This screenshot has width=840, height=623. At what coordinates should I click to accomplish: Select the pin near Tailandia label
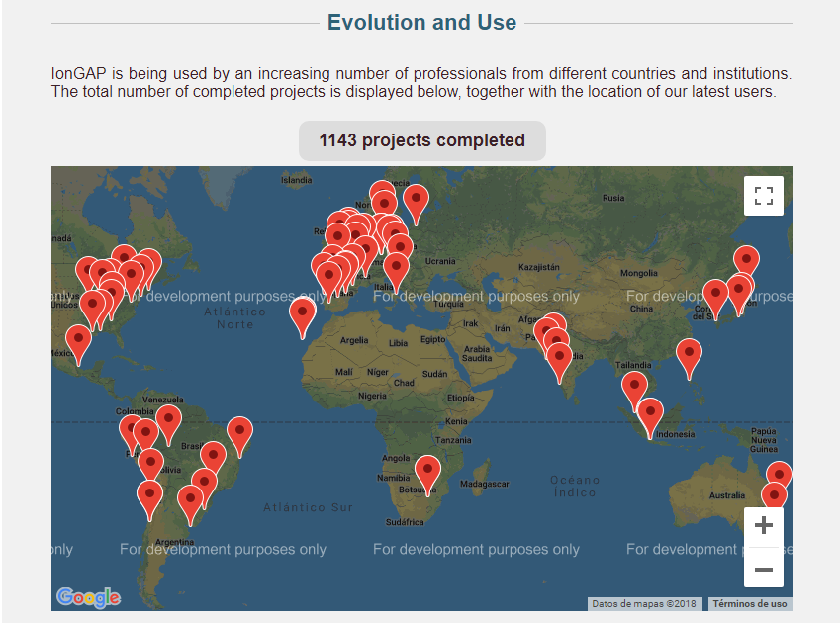(x=634, y=388)
